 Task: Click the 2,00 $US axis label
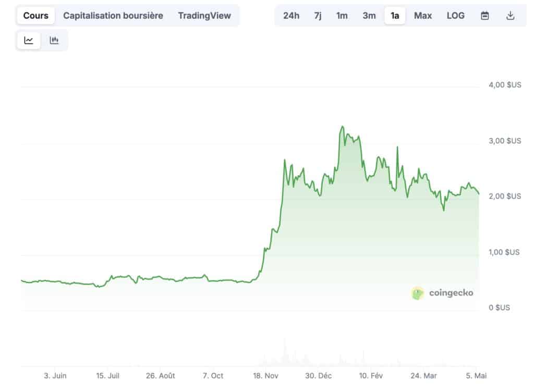click(505, 197)
